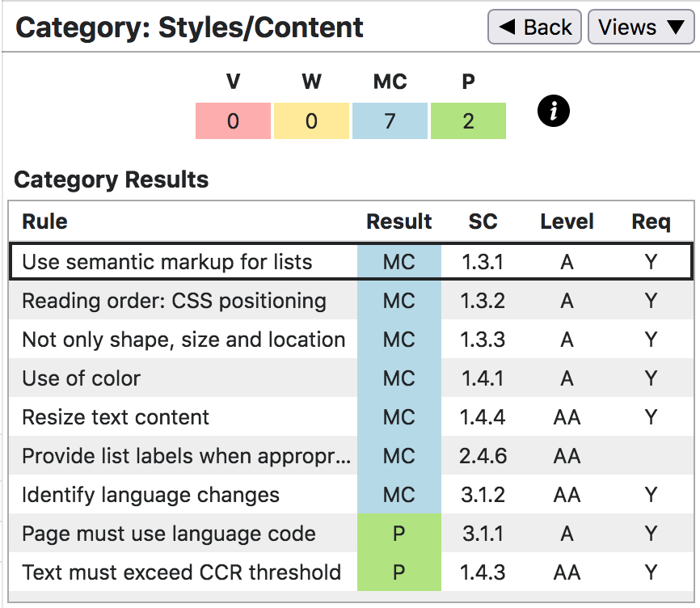The width and height of the screenshot is (700, 608).
Task: Click the Violations count box
Action: [233, 121]
